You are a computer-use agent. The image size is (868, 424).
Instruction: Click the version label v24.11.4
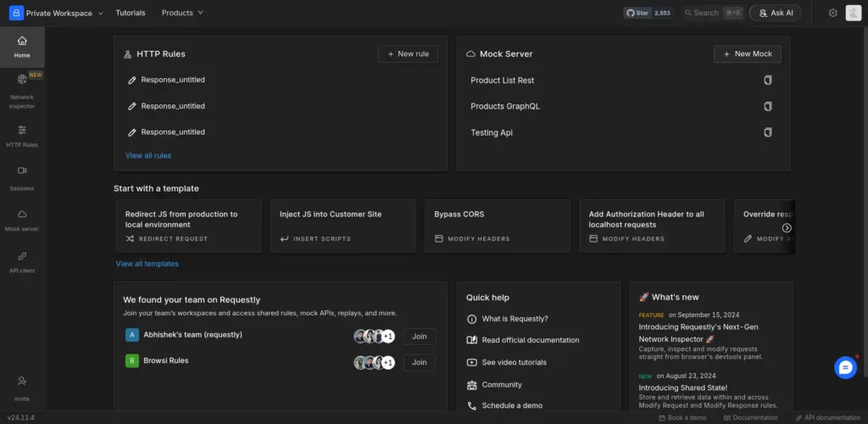(x=21, y=418)
